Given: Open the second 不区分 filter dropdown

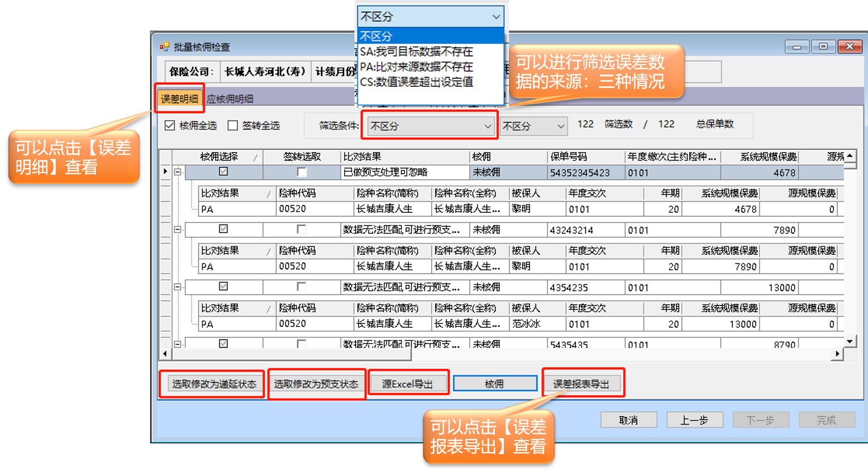Looking at the screenshot, I should click(x=533, y=126).
